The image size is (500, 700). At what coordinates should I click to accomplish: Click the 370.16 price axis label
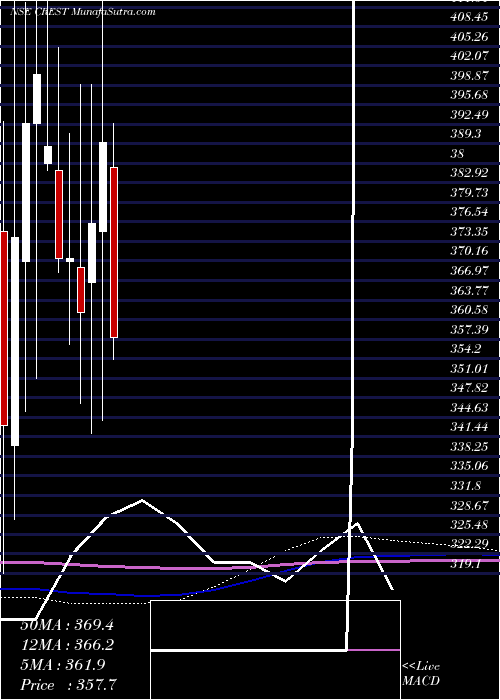[469, 250]
